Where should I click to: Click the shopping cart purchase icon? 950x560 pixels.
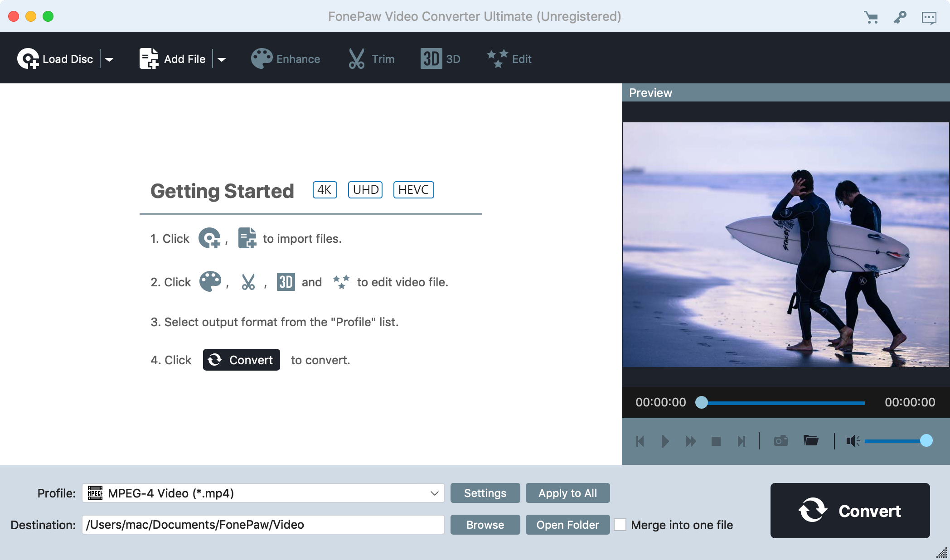point(872,16)
